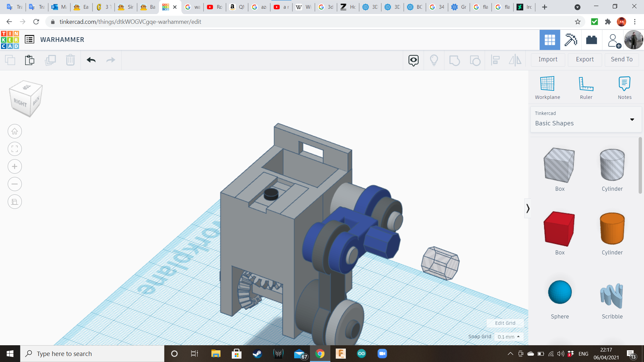Collapse the shapes panel chevron

point(528,208)
